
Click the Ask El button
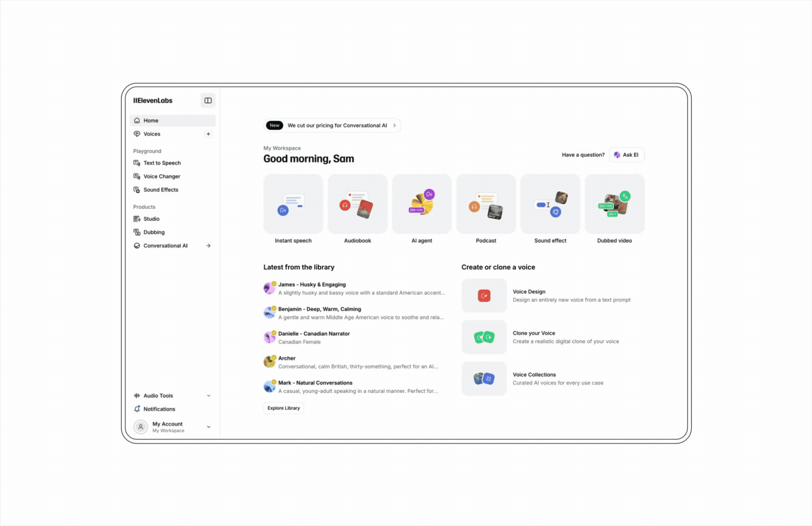pyautogui.click(x=626, y=155)
